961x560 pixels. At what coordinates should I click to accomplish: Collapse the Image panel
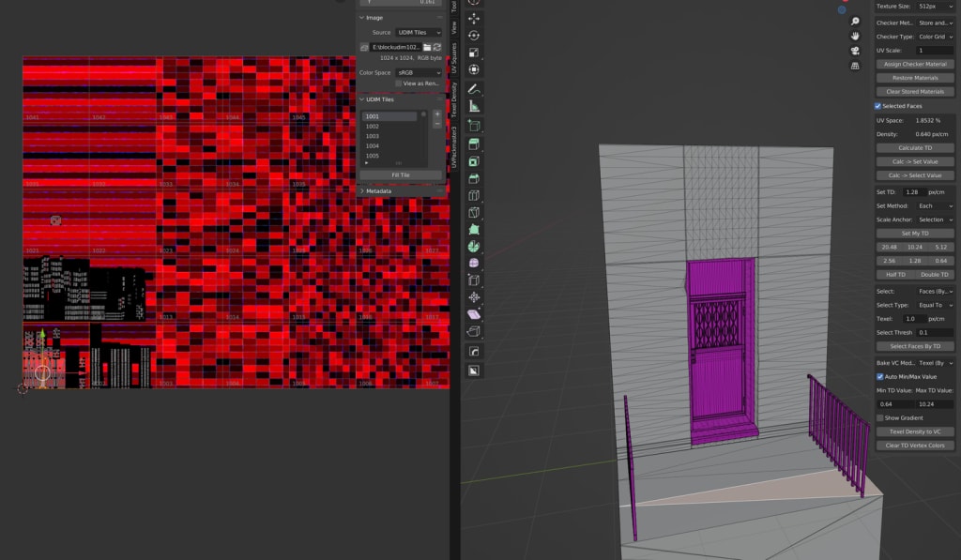pyautogui.click(x=361, y=18)
